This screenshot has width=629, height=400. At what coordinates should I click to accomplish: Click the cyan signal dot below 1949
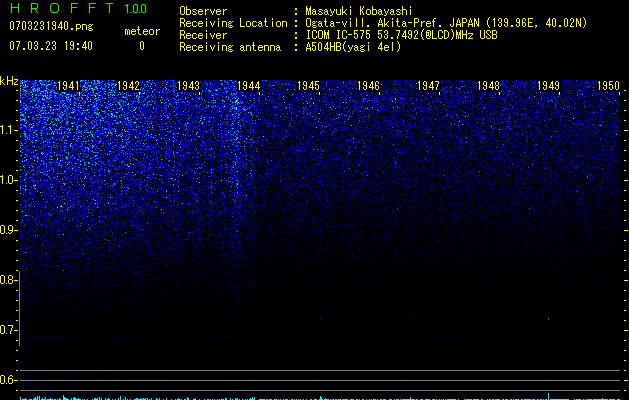pos(548,319)
